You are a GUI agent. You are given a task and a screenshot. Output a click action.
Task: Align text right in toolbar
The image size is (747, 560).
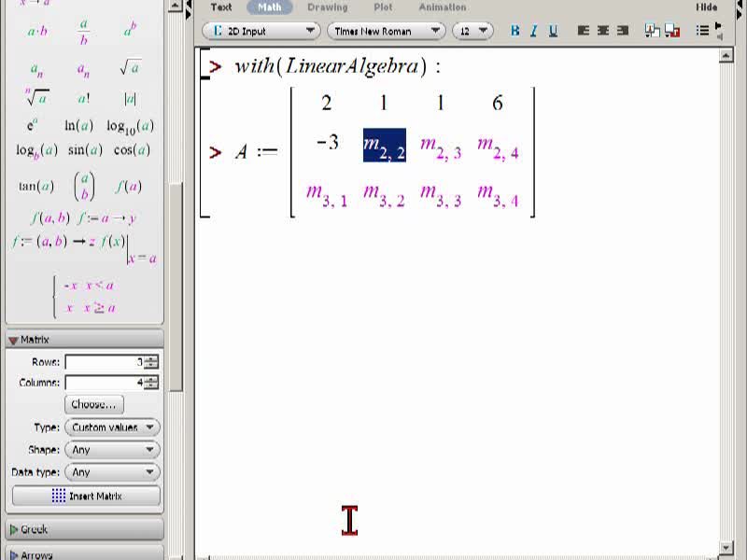click(622, 31)
